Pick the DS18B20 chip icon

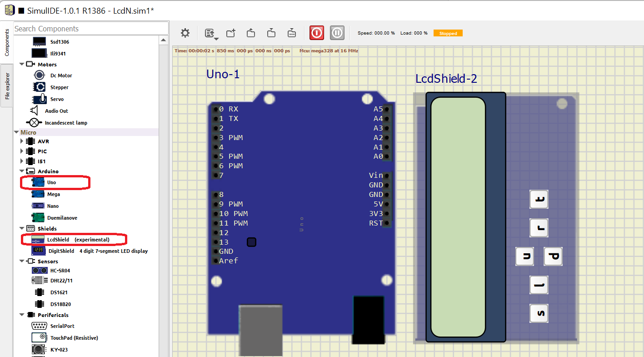pos(39,304)
